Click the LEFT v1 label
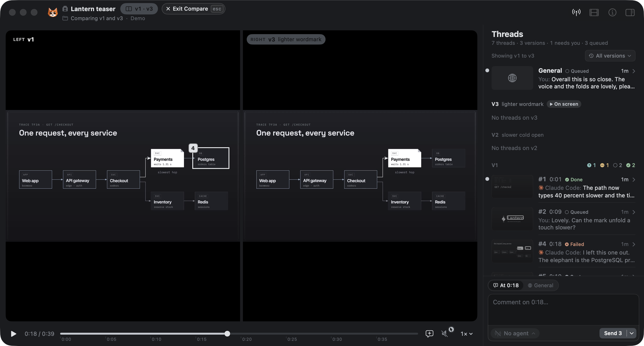The width and height of the screenshot is (644, 346). 23,39
